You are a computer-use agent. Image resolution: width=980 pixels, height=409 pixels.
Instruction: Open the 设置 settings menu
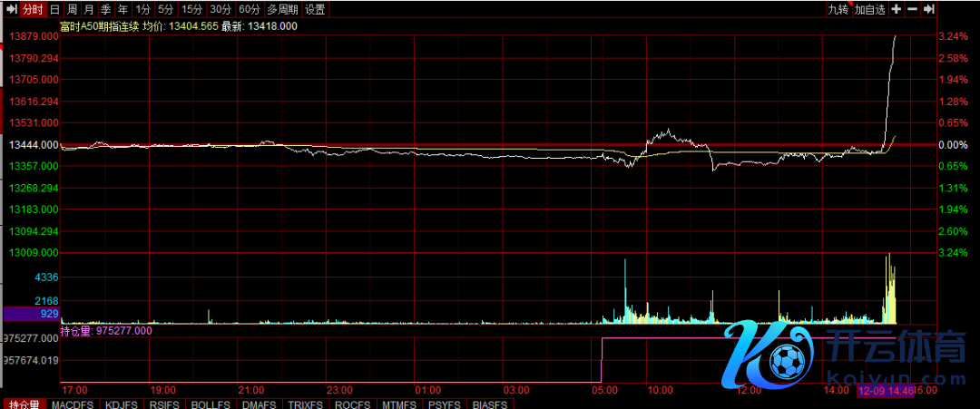coord(315,10)
